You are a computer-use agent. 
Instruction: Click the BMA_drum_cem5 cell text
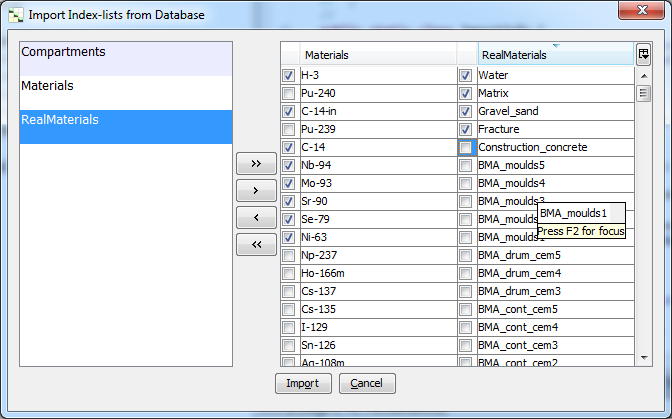tap(519, 255)
